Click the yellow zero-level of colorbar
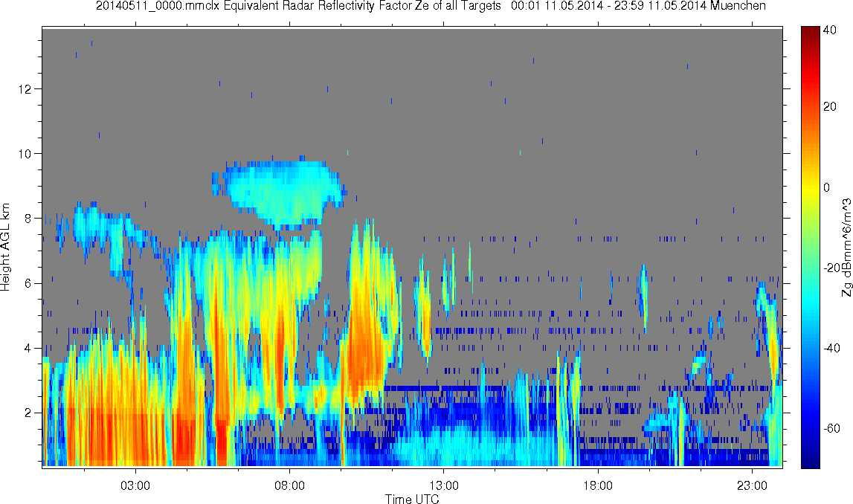Screen dimensions: 853x504 (x=810, y=187)
